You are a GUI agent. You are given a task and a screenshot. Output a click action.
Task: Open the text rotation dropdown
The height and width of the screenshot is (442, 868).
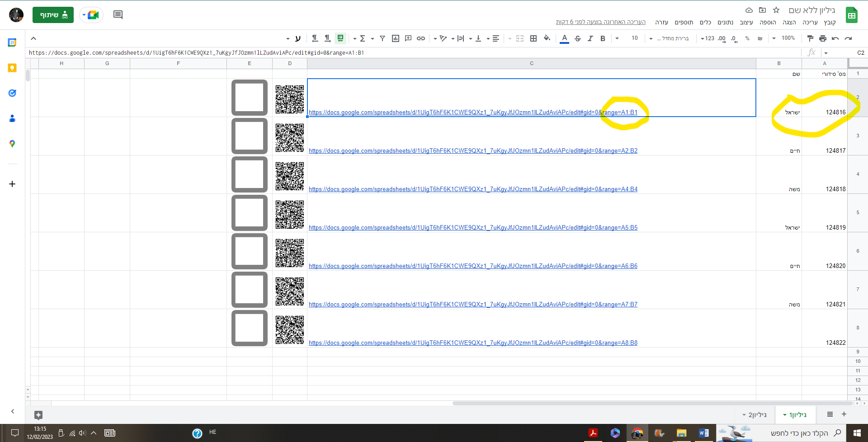(439, 38)
